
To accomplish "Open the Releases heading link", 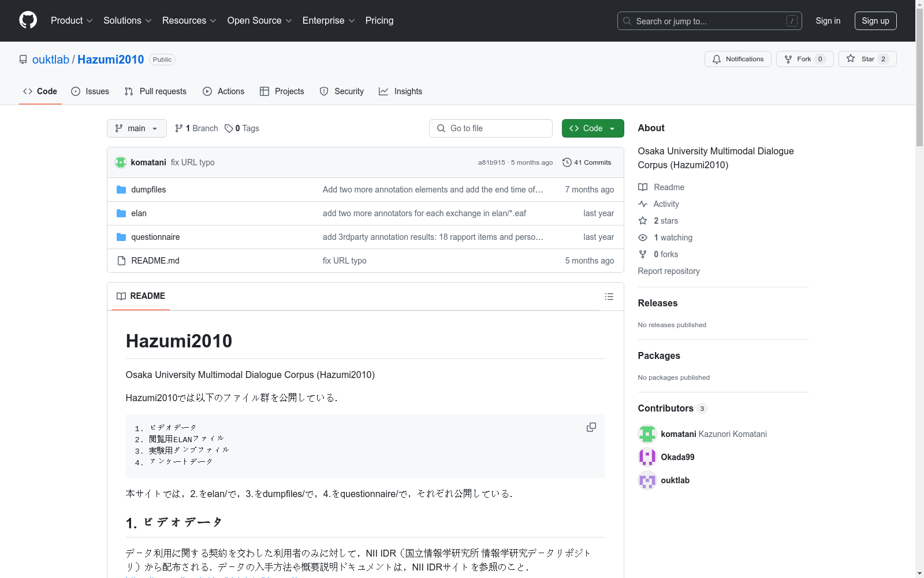I will [658, 303].
